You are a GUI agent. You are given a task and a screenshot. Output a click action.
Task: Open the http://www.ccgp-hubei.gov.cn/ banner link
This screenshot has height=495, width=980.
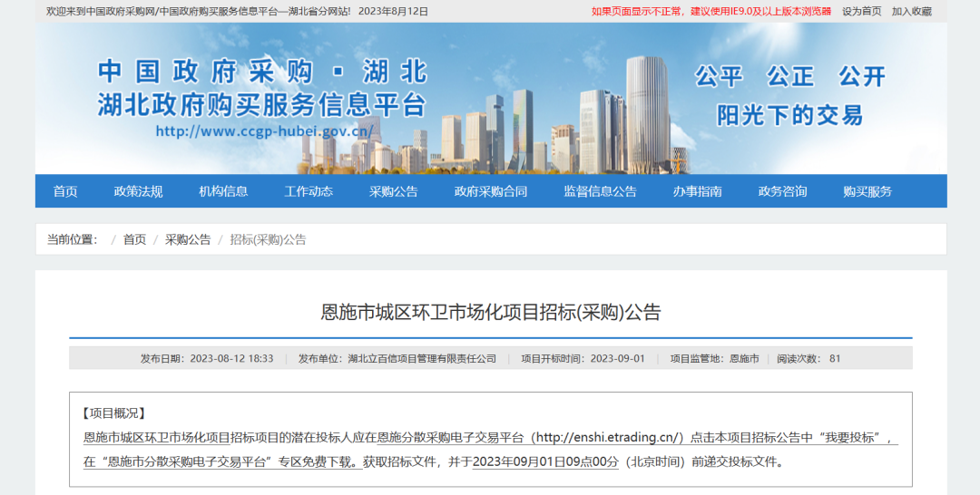pyautogui.click(x=264, y=131)
